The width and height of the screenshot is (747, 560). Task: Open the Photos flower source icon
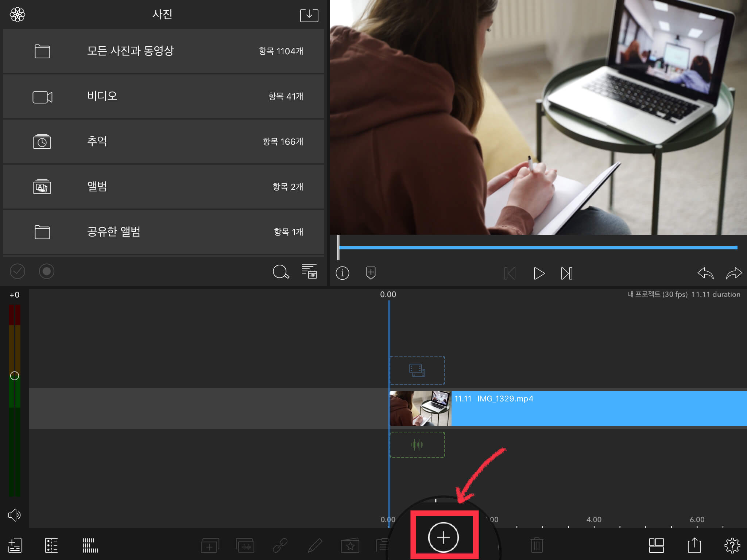coord(17,15)
